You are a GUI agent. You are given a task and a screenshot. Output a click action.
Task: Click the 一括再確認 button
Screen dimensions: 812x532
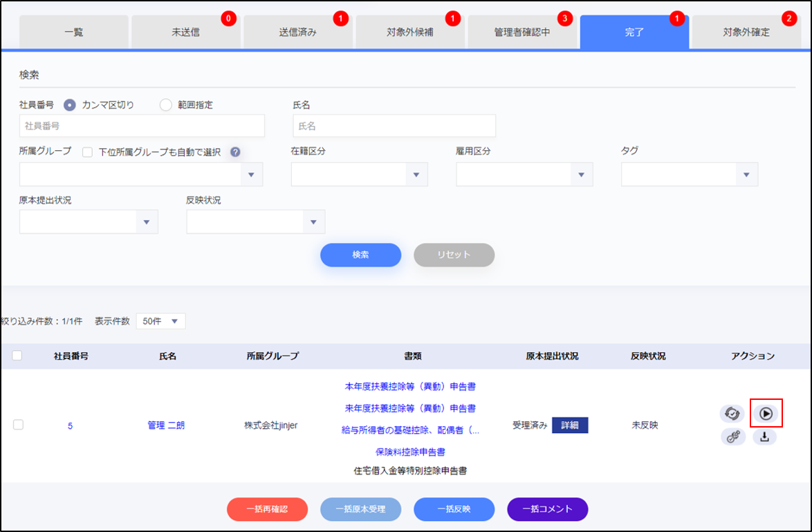(x=267, y=509)
